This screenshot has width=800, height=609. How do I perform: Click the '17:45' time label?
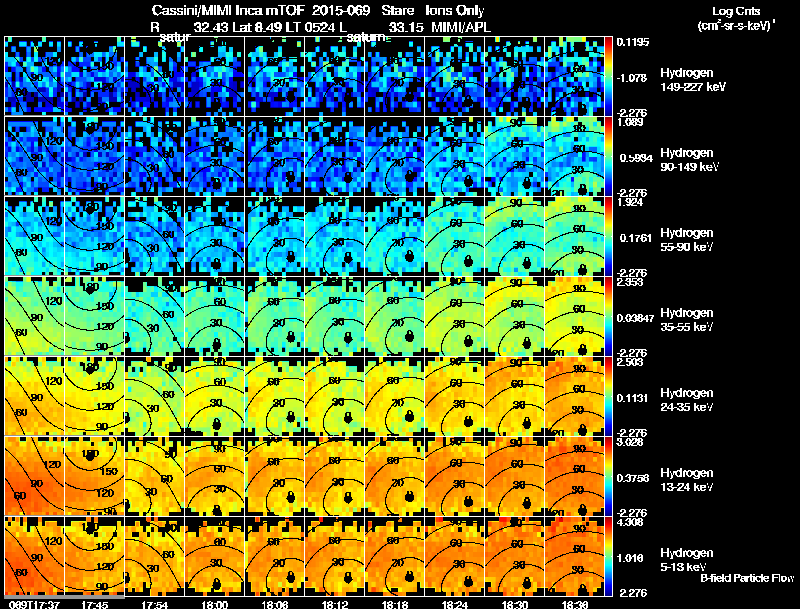click(94, 604)
